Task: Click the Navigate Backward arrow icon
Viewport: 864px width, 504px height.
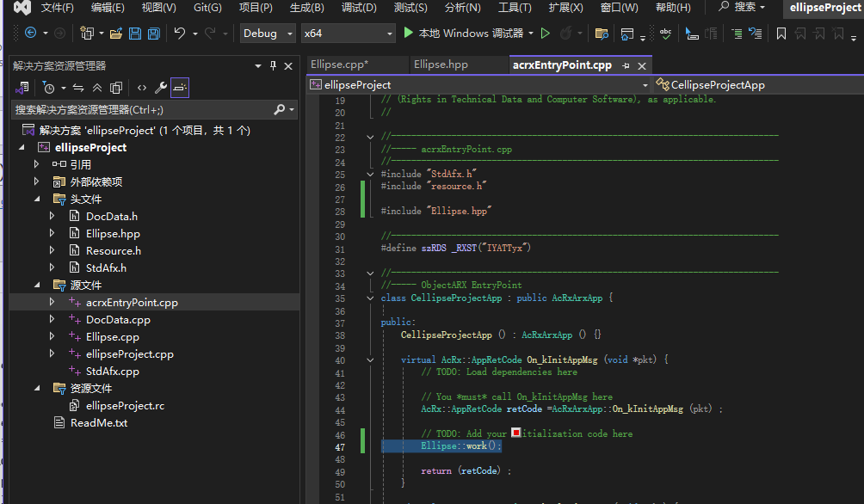Action: click(30, 34)
